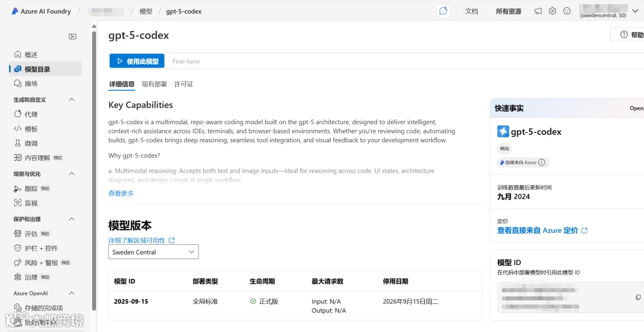Screen dimensions: 644x332
Task: Click gpt-5-codex in the breadcrumb
Action: 184,11
